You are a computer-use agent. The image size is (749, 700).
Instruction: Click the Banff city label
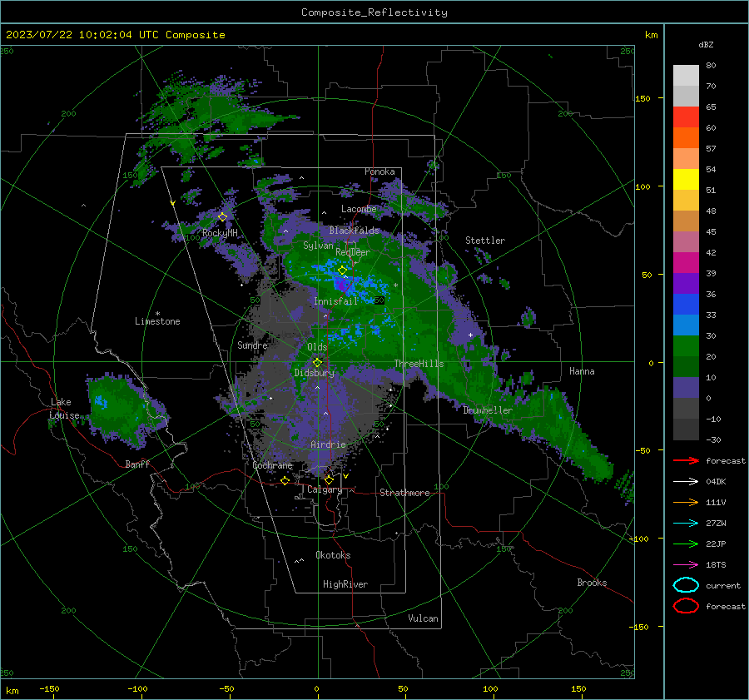137,464
